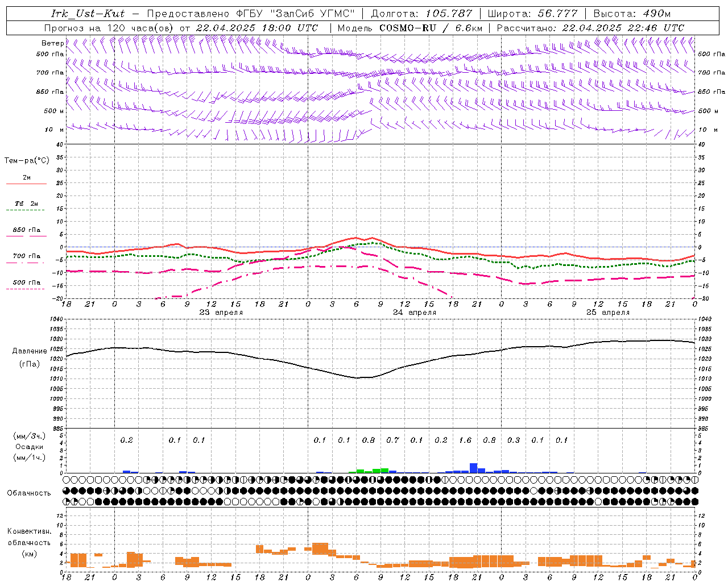Screen dimensions: 728x582
Task: Select the Конвективн. облачность label
Action: coord(29,537)
